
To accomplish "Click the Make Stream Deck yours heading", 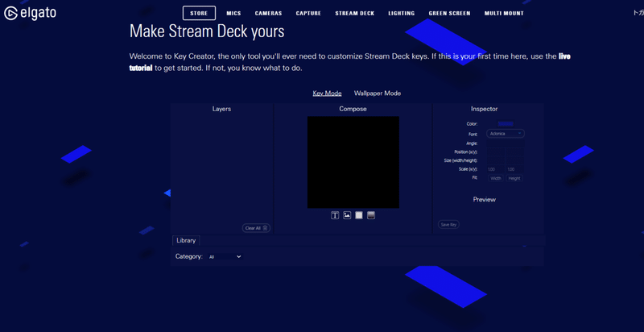I will pyautogui.click(x=207, y=31).
